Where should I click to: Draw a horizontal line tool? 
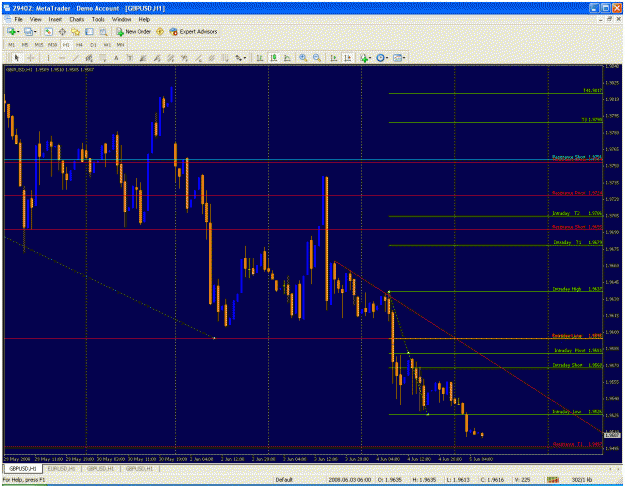[62, 58]
